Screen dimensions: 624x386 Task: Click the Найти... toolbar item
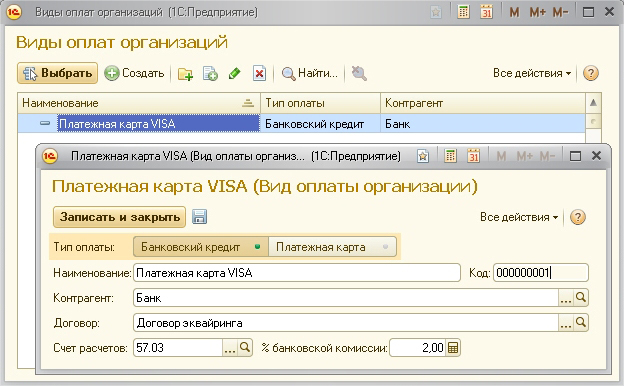[310, 73]
